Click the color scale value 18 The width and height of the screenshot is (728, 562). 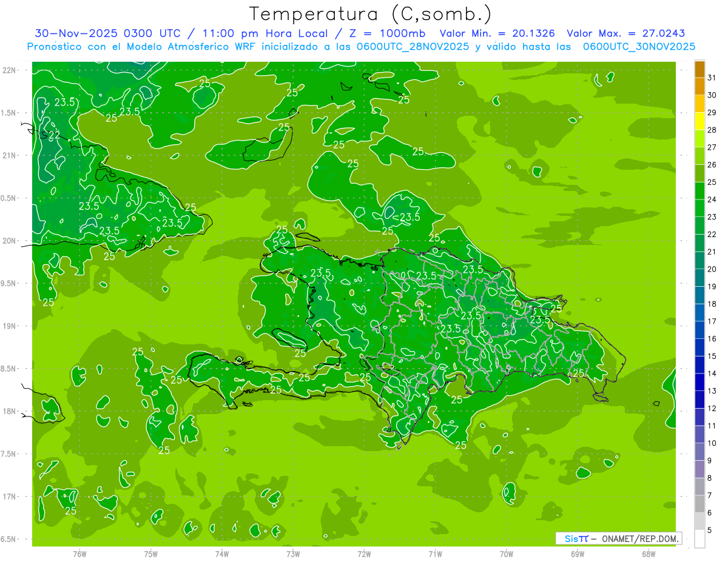[712, 304]
